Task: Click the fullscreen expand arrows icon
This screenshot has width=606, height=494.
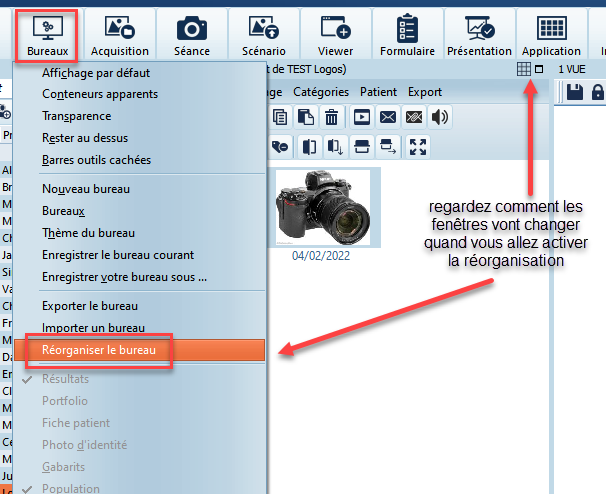Action: pyautogui.click(x=418, y=147)
